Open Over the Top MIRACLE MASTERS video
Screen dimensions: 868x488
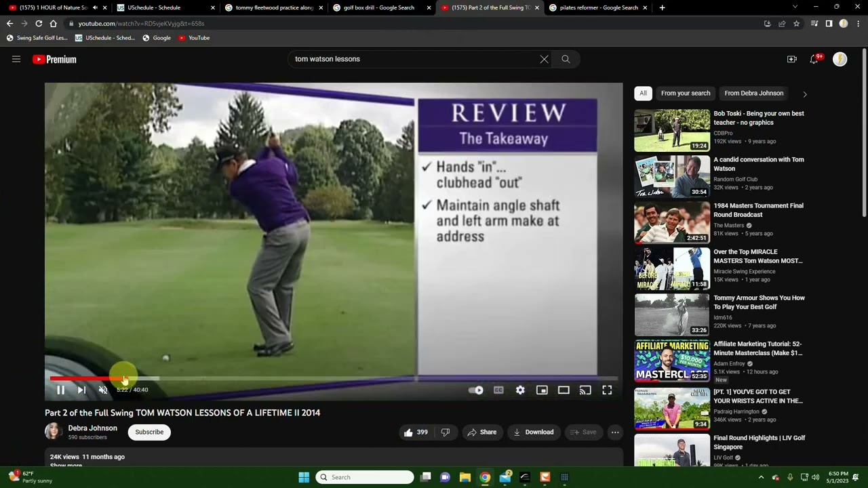757,256
